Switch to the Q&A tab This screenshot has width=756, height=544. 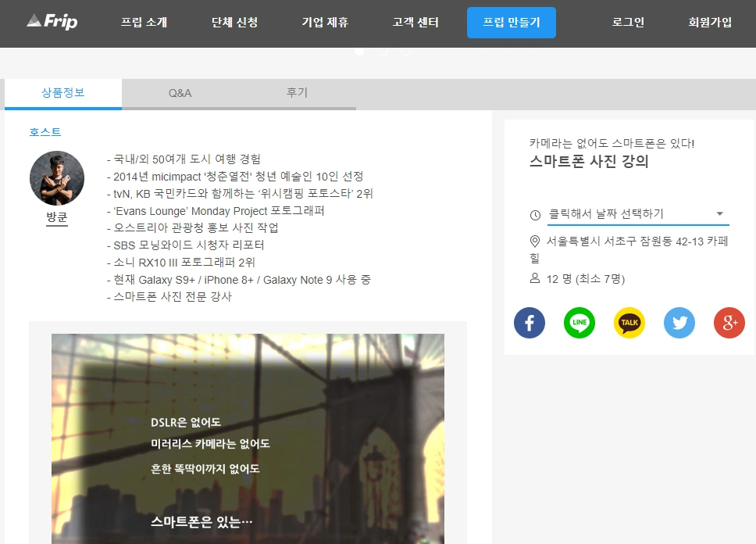point(180,92)
